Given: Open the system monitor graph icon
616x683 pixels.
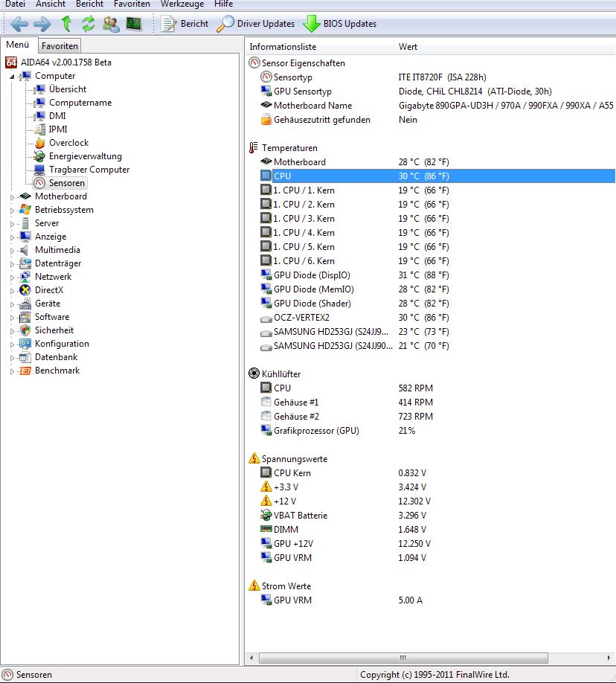Looking at the screenshot, I should (x=134, y=24).
